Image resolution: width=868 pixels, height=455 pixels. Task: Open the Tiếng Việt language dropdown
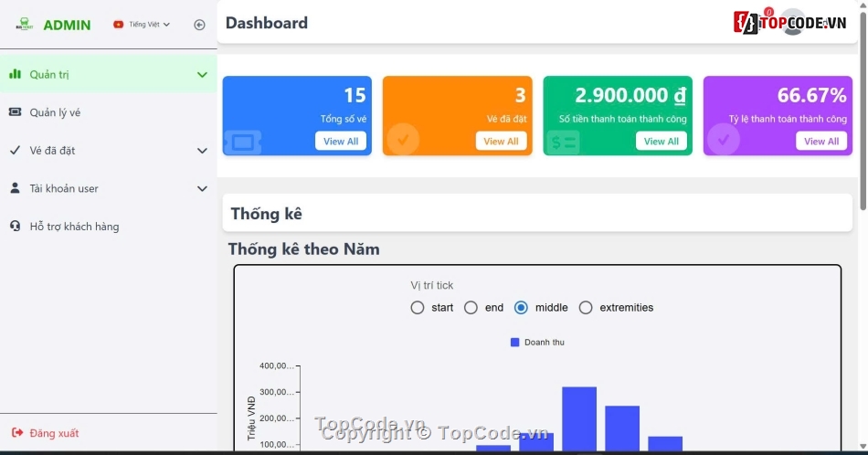point(142,25)
